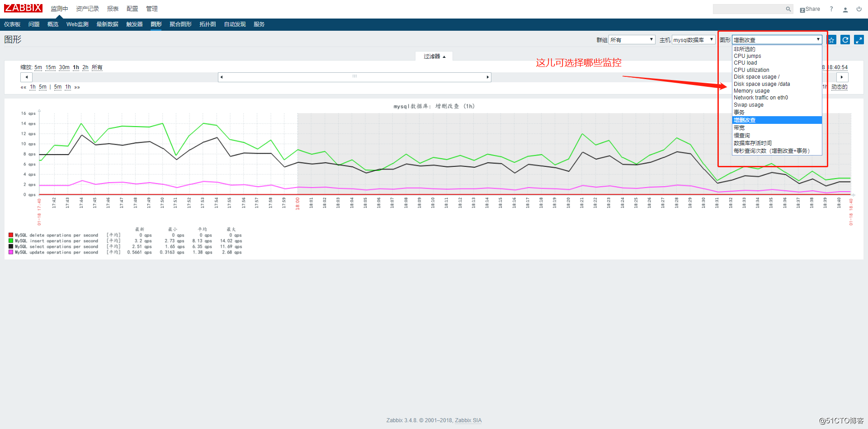Open the user profile icon
The image size is (868, 429).
(x=845, y=9)
